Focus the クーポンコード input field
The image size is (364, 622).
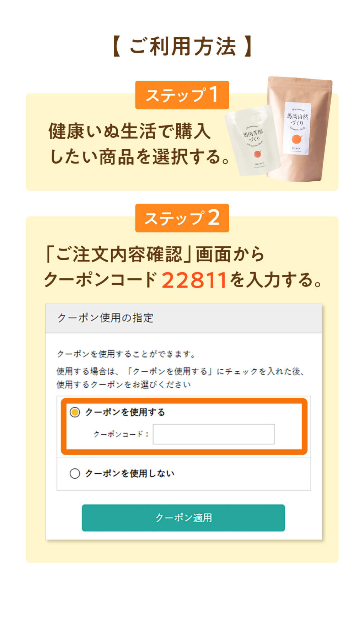214,434
